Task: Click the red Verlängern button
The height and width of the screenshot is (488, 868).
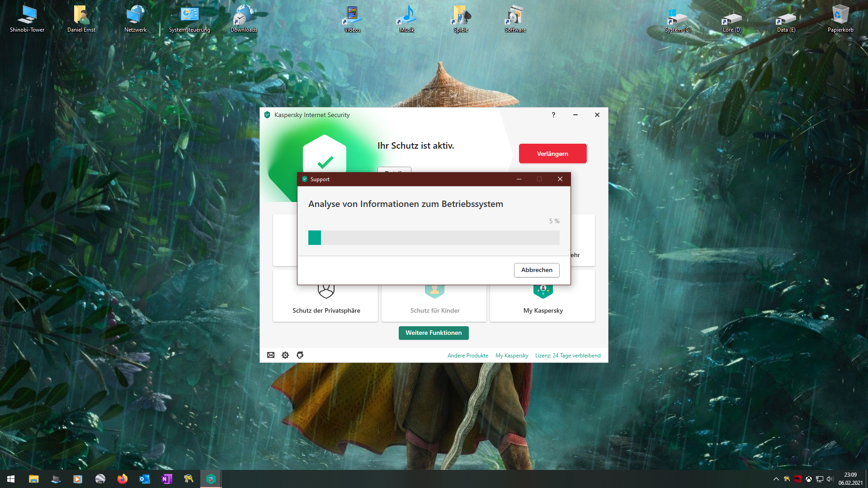Action: (552, 154)
